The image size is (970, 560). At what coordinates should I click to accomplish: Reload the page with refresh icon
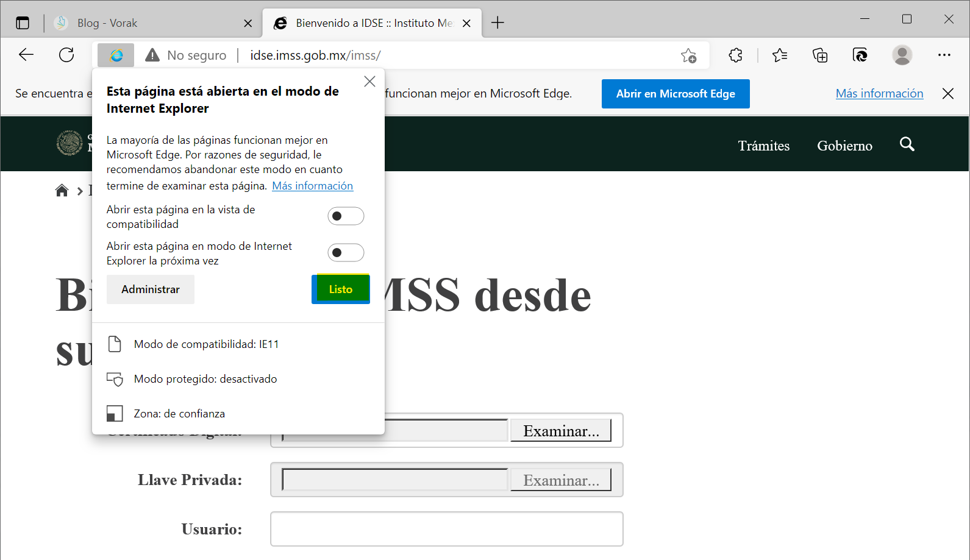click(66, 55)
